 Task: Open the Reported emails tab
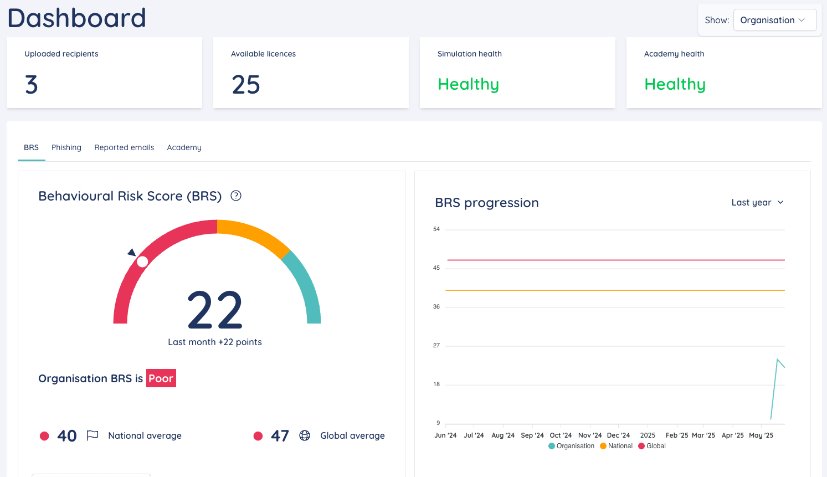click(x=124, y=147)
